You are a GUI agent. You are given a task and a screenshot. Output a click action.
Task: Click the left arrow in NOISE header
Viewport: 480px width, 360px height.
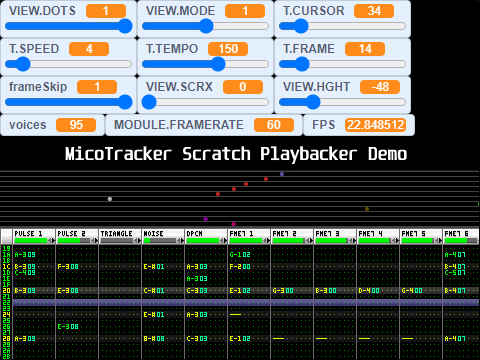179,240
